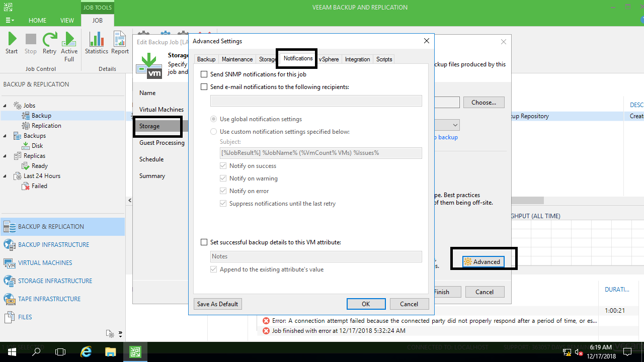Run Active Full backup icon
Viewport: 644px width, 362px height.
point(69,40)
